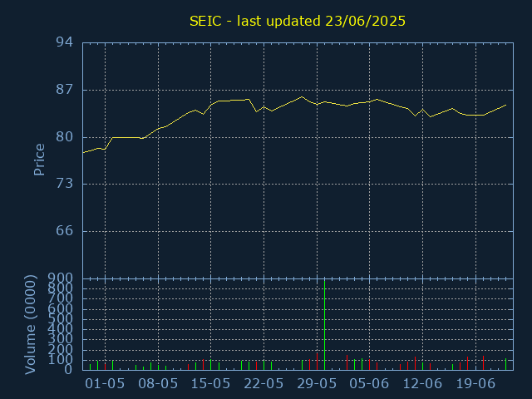Select the 08-05 date axis label
Image resolution: width=532 pixels, height=399 pixels.
[158, 384]
